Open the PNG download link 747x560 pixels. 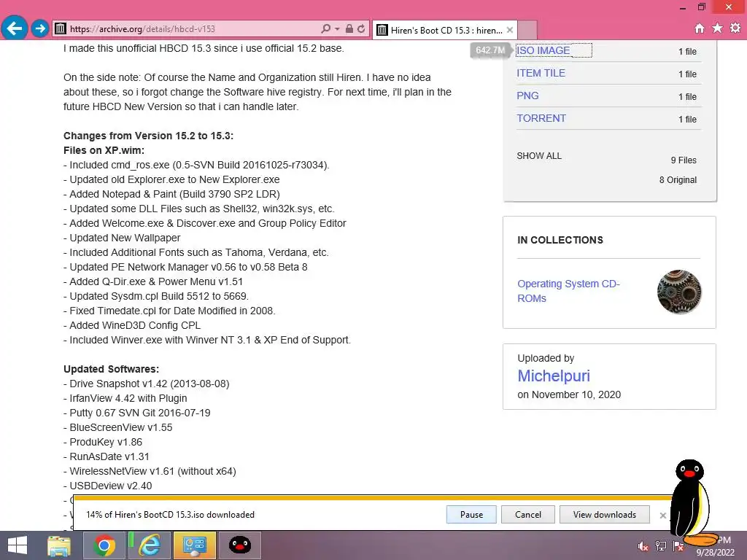528,96
